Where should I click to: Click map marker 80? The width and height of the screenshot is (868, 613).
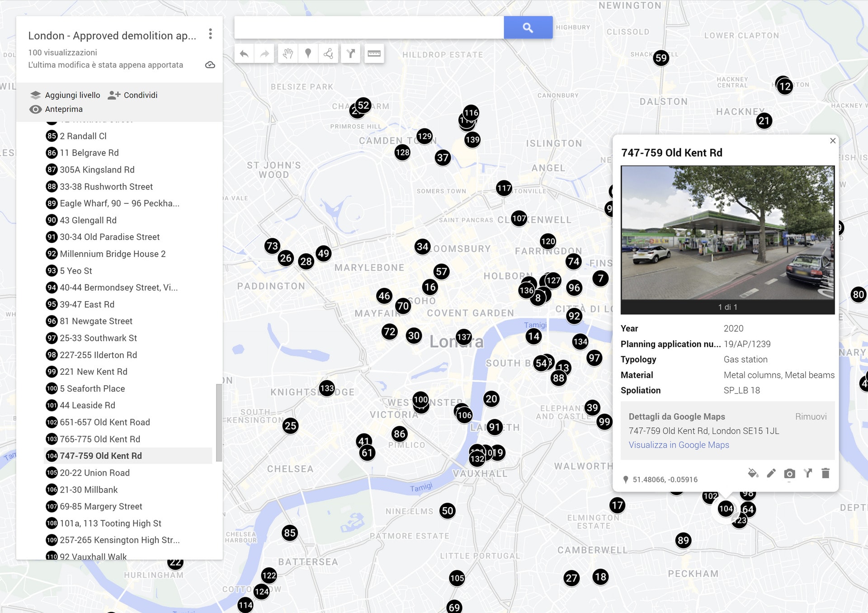[x=859, y=295]
